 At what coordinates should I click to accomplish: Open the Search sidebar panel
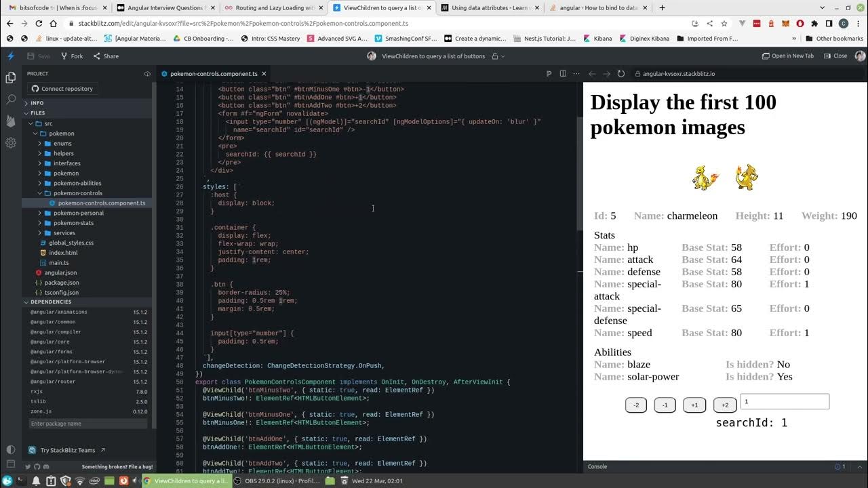tap(10, 99)
